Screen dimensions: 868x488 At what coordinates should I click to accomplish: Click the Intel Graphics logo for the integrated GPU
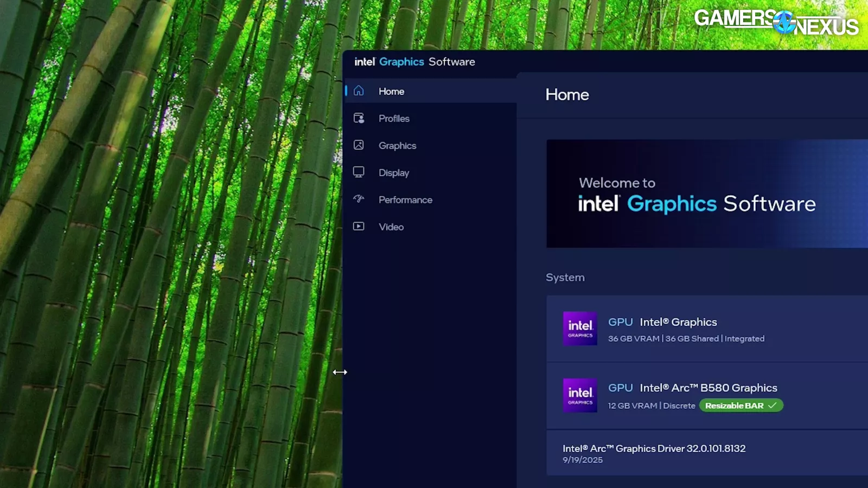[579, 329]
